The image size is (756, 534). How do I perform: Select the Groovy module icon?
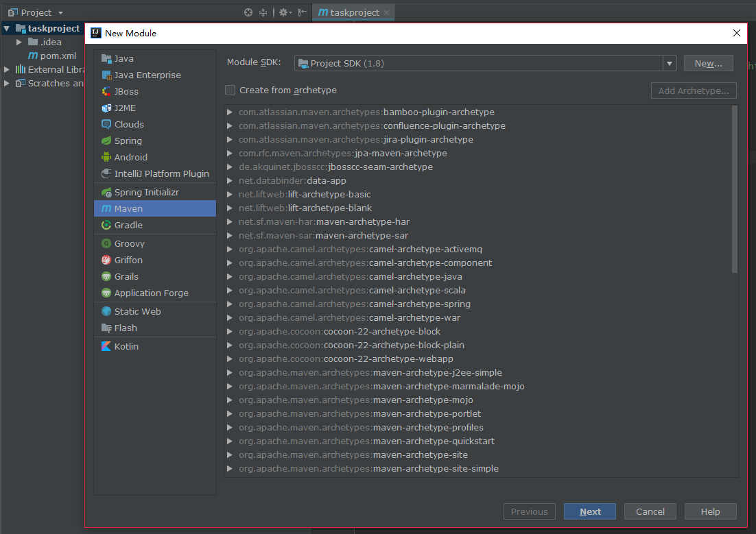[x=106, y=243]
